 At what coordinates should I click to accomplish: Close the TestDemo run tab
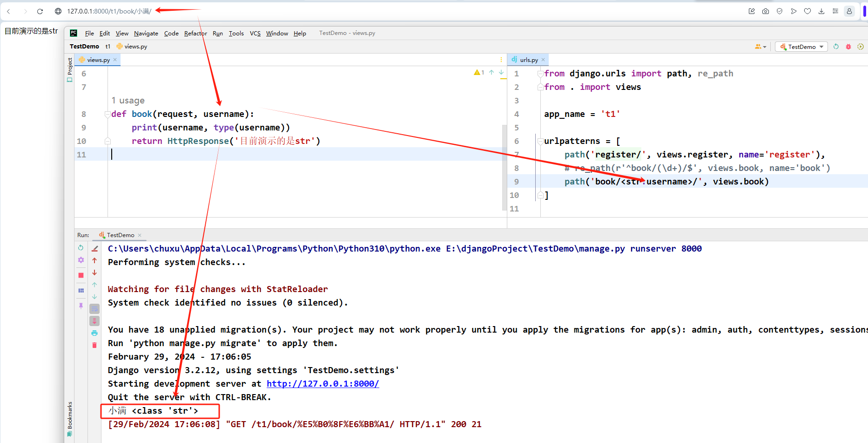[x=140, y=235]
